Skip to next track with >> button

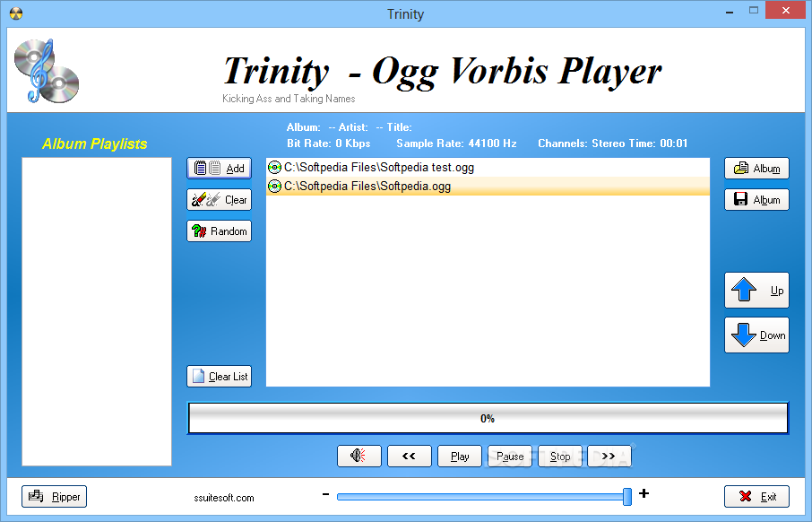click(609, 457)
